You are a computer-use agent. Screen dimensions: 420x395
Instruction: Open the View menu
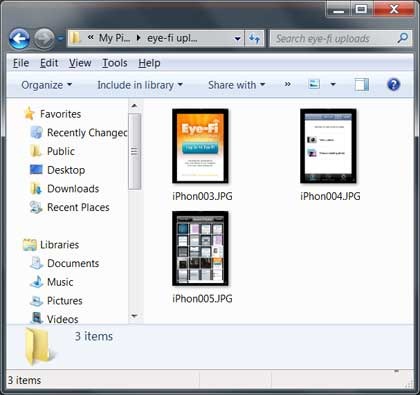coord(80,63)
